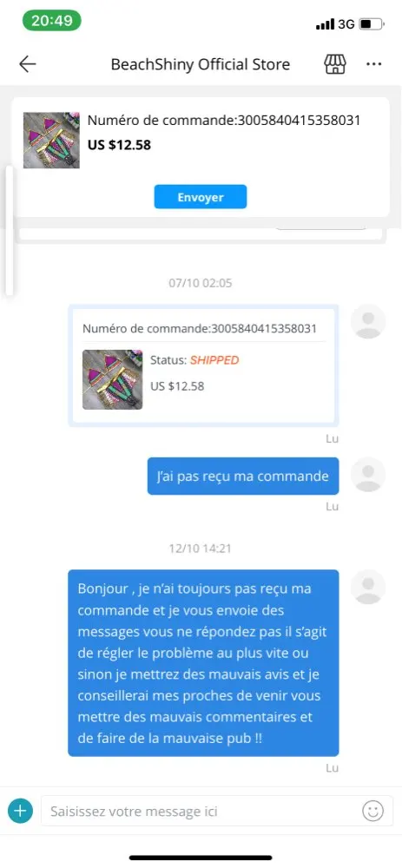Image resolution: width=402 pixels, height=868 pixels.
Task: Tap the order number in the top card
Action: click(224, 120)
